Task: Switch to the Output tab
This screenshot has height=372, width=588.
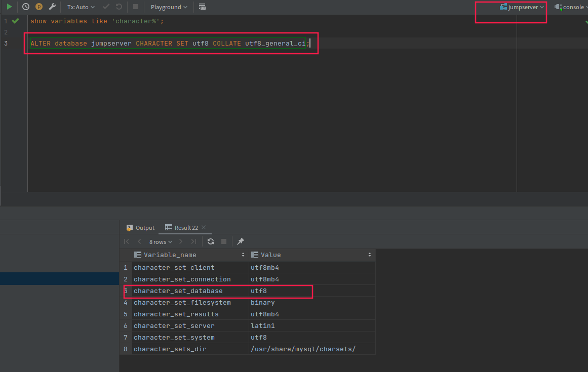Action: [x=144, y=227]
